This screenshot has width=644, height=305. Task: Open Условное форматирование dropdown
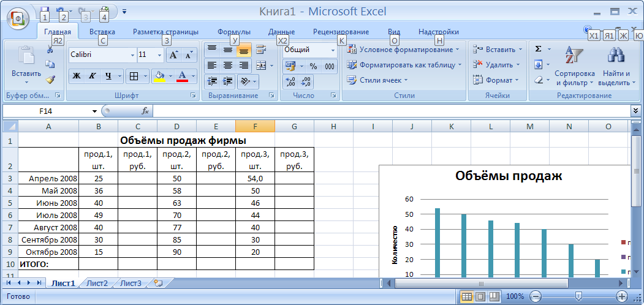(x=403, y=50)
